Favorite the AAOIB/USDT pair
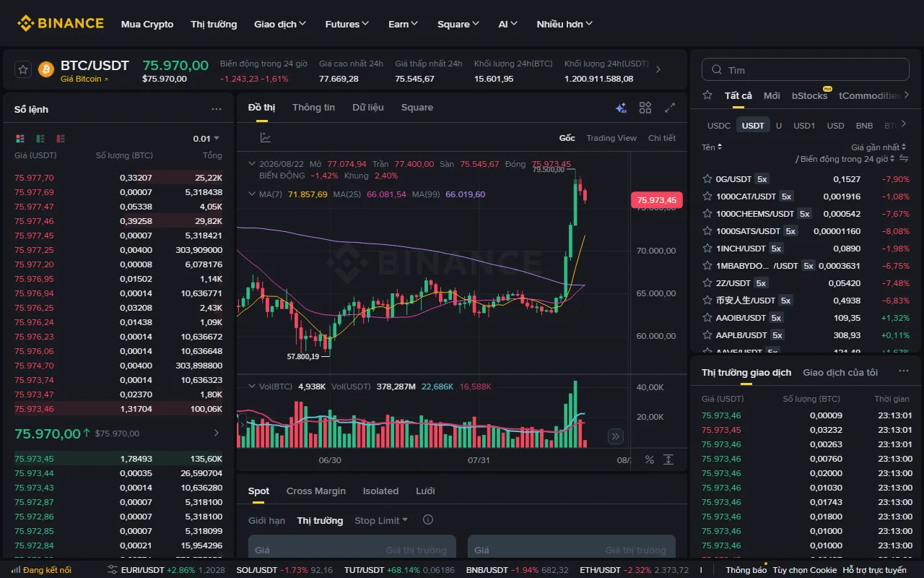Screen dimensions: 924x578 (707, 318)
